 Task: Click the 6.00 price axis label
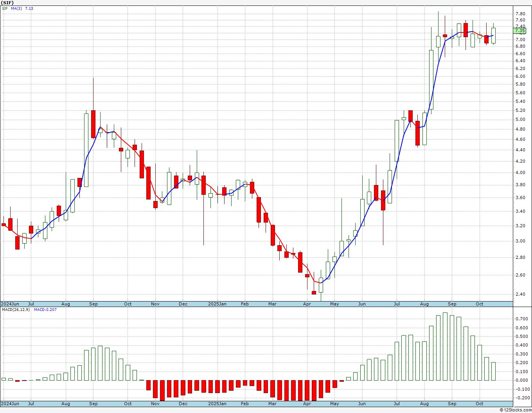520,76
